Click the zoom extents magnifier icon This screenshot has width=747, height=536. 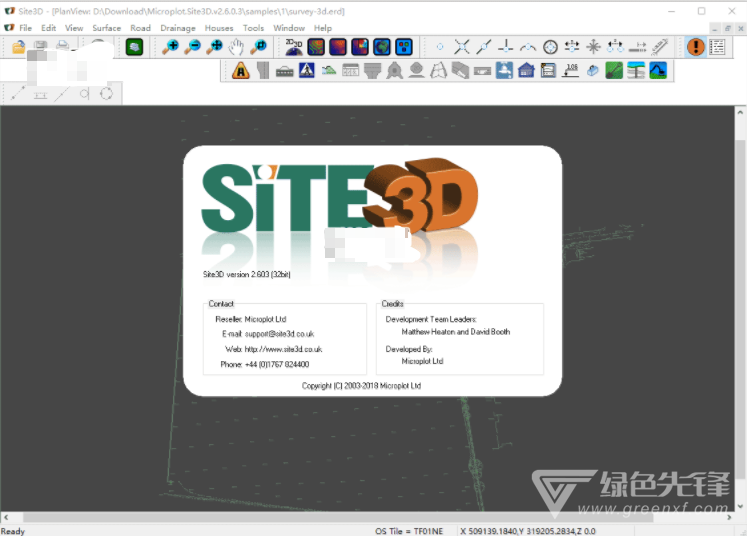click(x=215, y=47)
